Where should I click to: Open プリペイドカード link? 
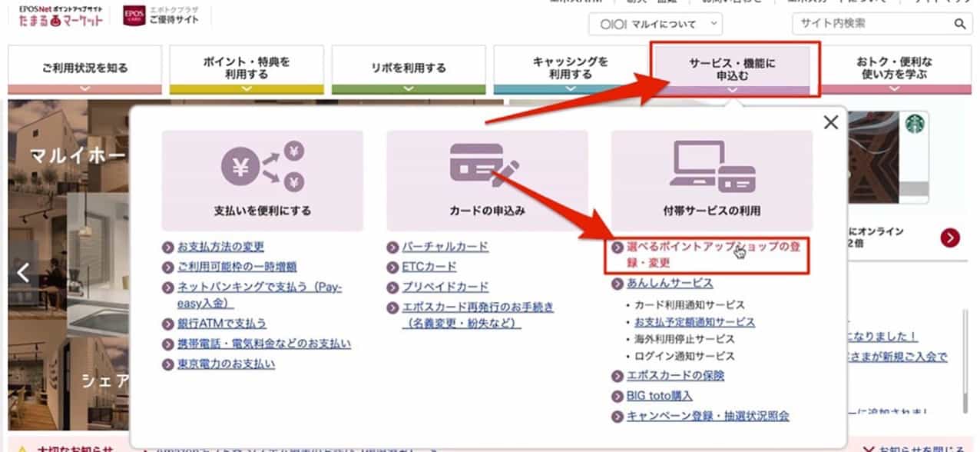[x=445, y=287]
